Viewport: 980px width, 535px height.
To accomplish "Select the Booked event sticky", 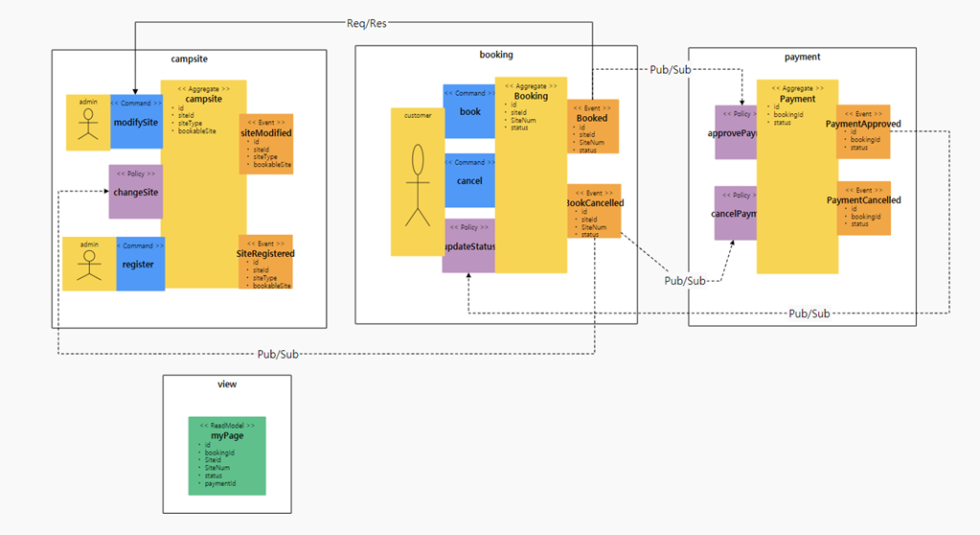I will pos(593,127).
